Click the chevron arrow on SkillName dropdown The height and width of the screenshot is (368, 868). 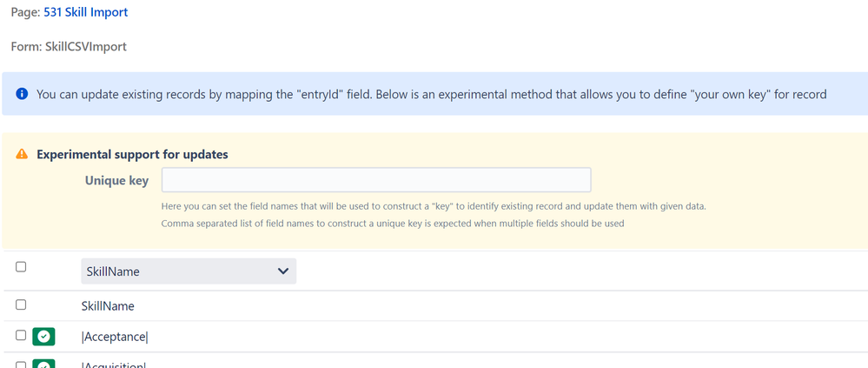283,271
